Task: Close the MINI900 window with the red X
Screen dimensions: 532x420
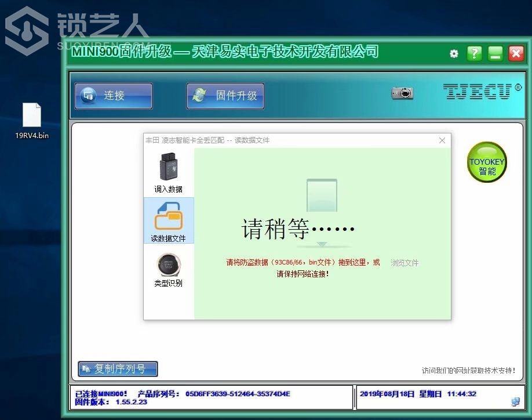Action: pyautogui.click(x=516, y=53)
